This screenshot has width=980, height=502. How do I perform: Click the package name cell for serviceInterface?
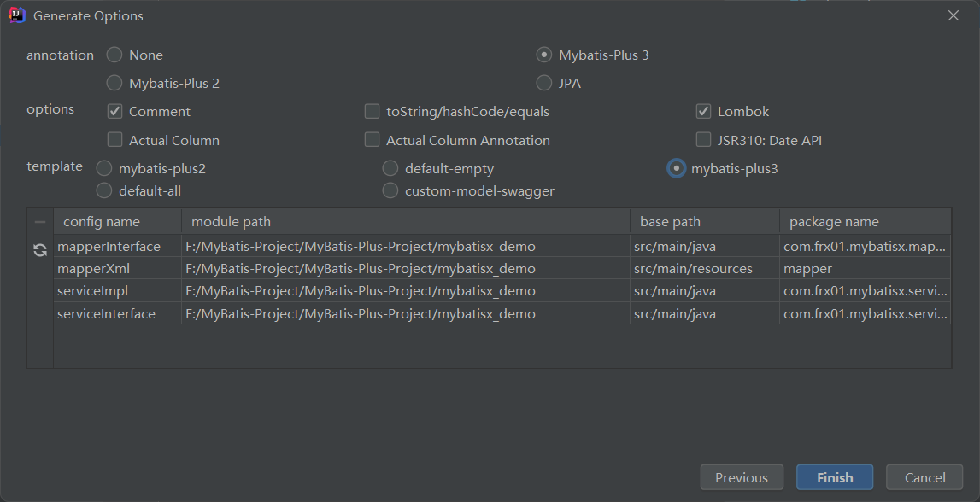click(866, 313)
